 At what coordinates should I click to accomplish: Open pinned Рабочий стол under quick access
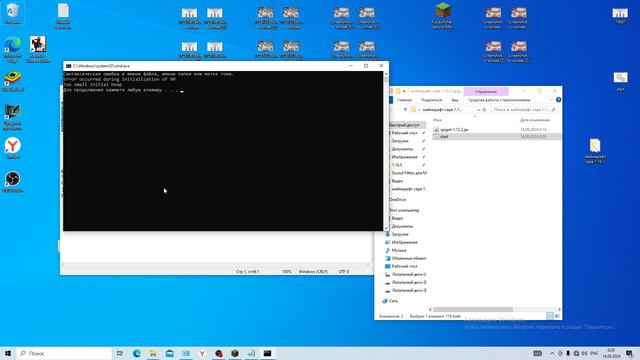[x=404, y=133]
